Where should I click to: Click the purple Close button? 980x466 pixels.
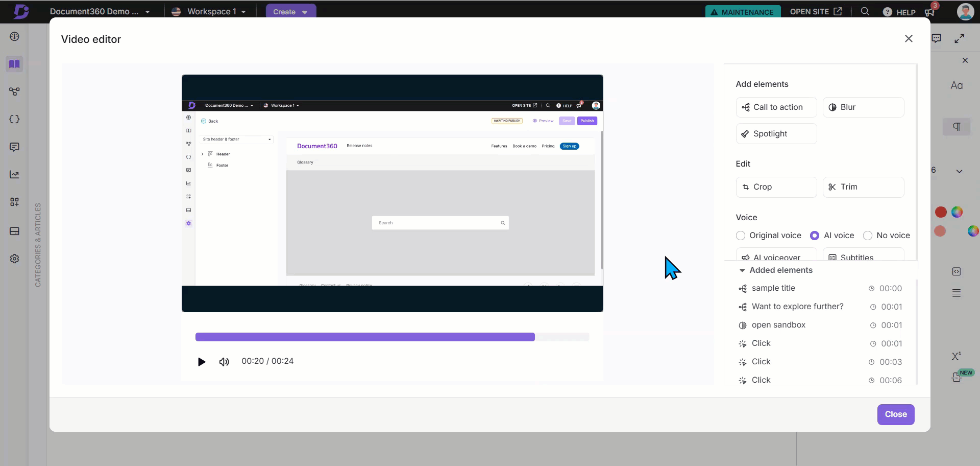(896, 414)
